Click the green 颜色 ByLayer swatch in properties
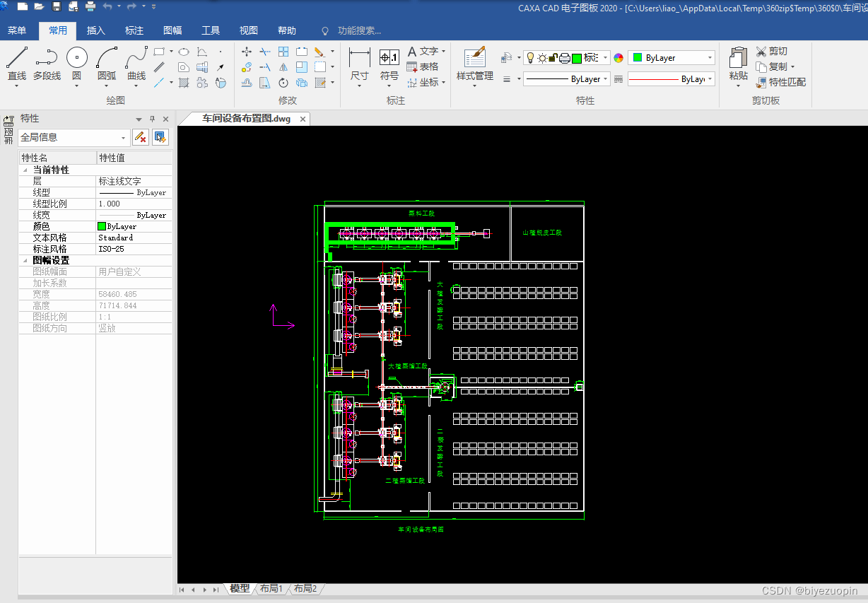Viewport: 868px width, 603px height. [102, 227]
